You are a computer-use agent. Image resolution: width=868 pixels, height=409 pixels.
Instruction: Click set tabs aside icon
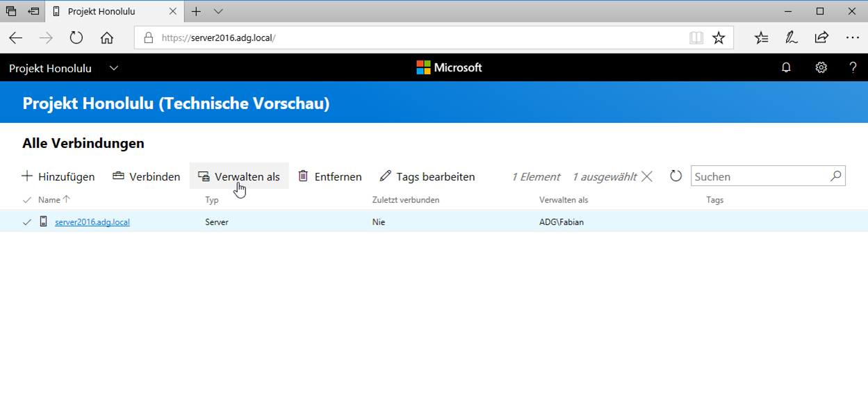[33, 12]
